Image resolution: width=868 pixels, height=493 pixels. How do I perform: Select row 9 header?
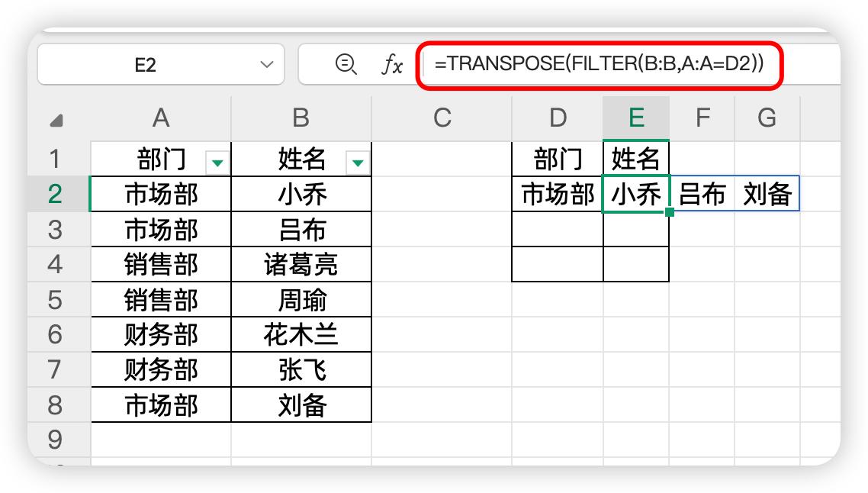[x=55, y=440]
